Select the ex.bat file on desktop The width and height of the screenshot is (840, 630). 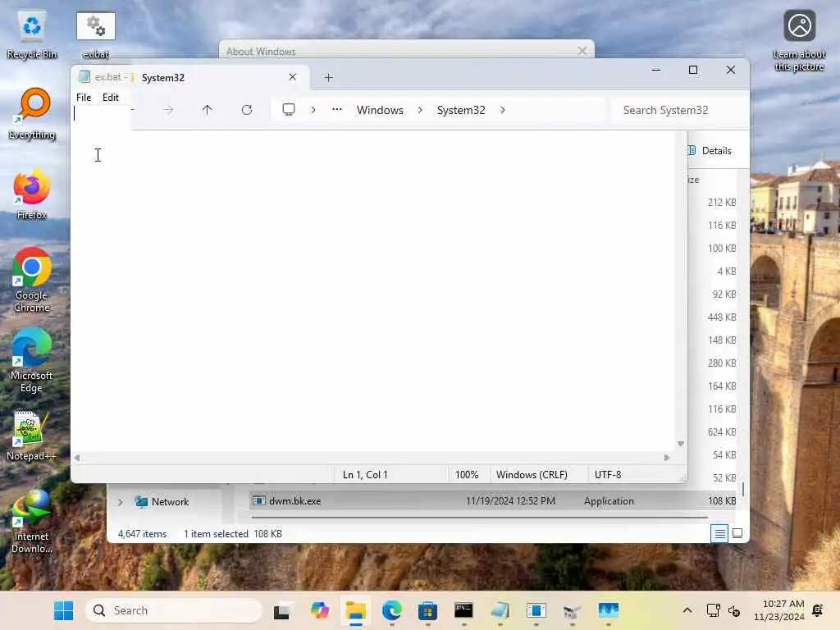tap(96, 35)
